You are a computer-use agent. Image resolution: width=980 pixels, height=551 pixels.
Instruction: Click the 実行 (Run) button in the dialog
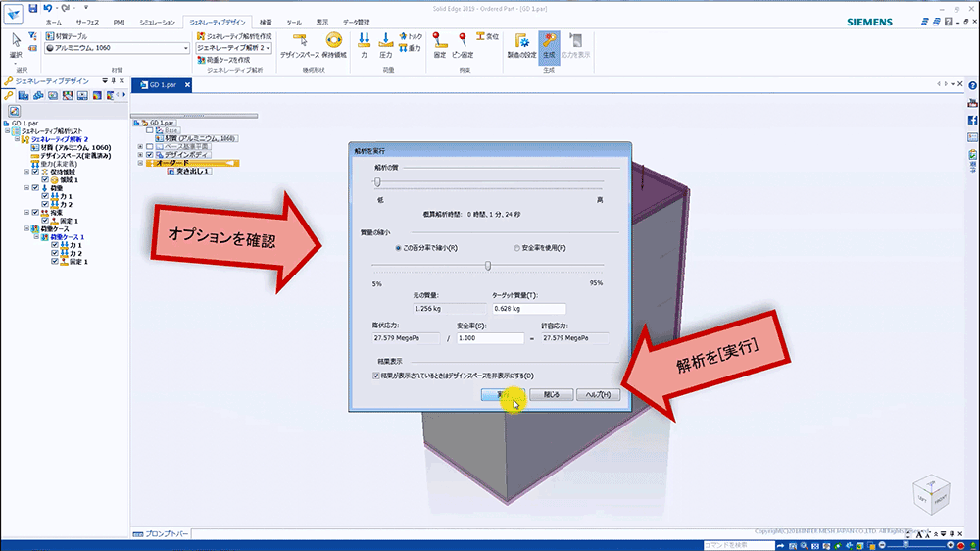503,395
